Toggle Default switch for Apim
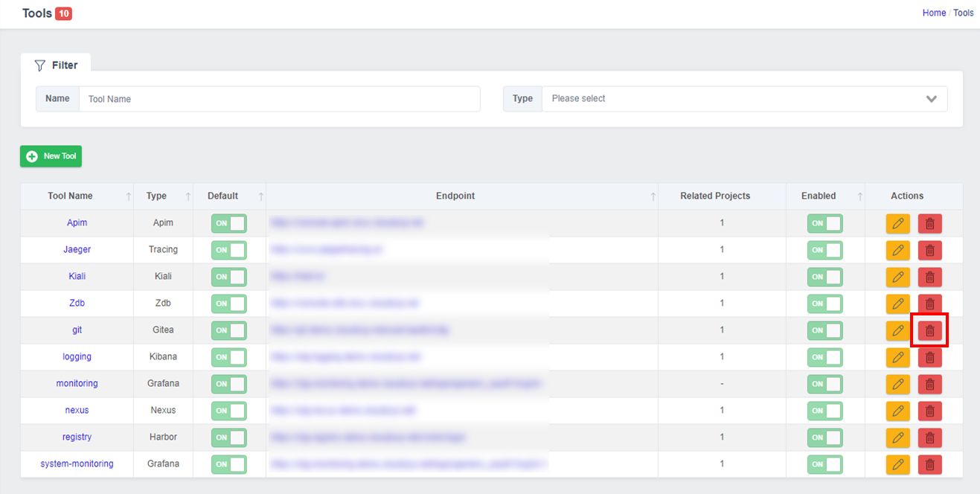This screenshot has width=980, height=494. (x=229, y=223)
